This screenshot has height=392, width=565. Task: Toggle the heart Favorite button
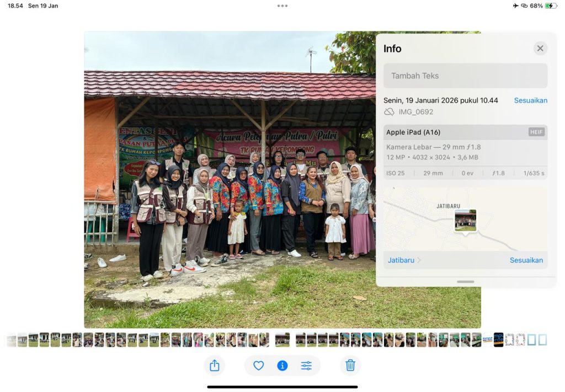258,365
